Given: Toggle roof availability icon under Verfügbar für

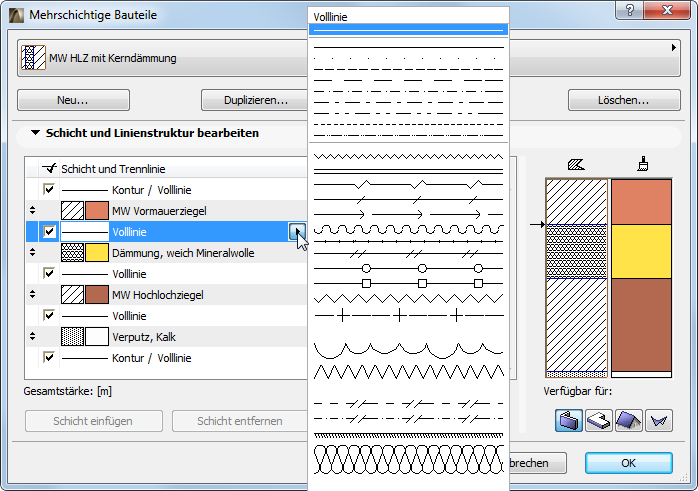Looking at the screenshot, I should [x=628, y=421].
